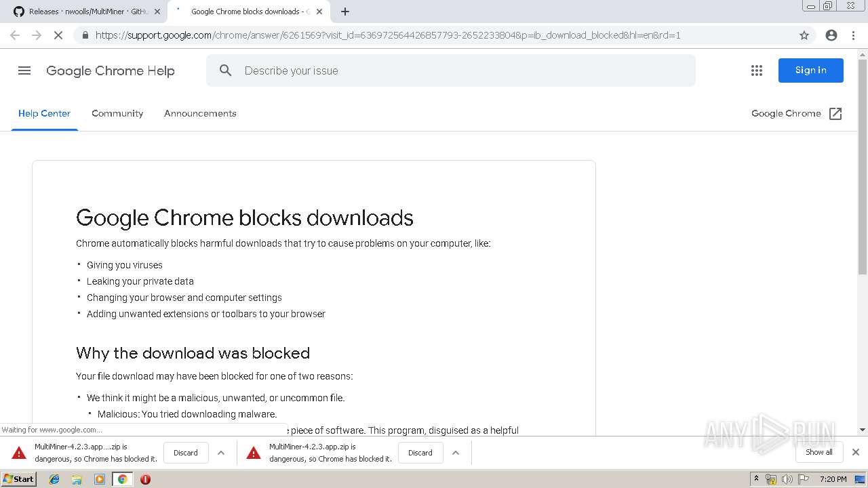Expand options for MultiMiner-4.2.3.app.zip download

[x=456, y=453]
